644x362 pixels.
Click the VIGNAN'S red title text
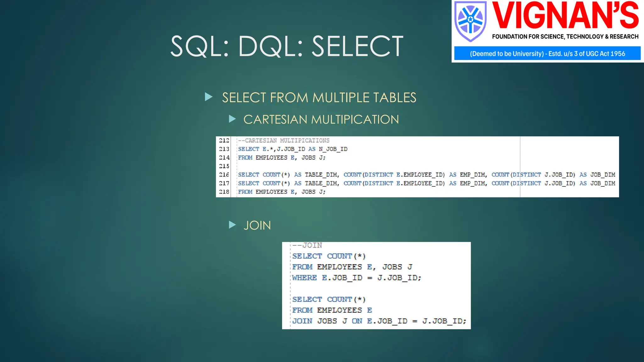[565, 15]
